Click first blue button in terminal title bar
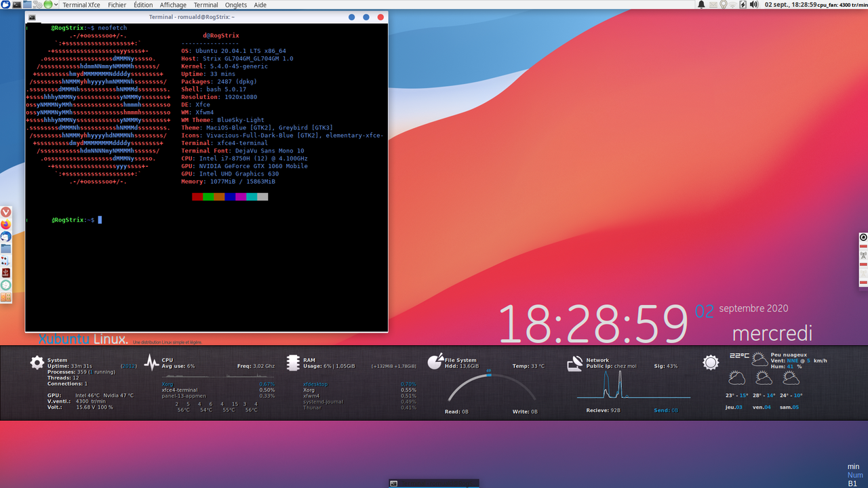868x488 pixels. (352, 17)
